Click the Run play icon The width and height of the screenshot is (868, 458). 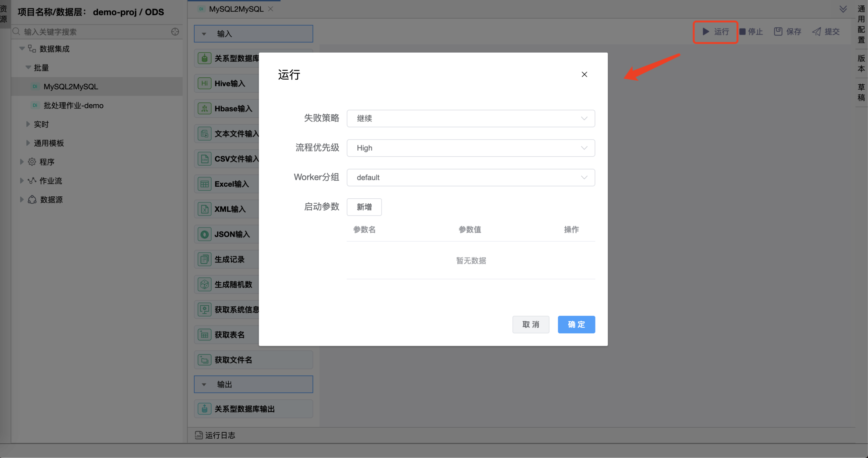pos(706,32)
